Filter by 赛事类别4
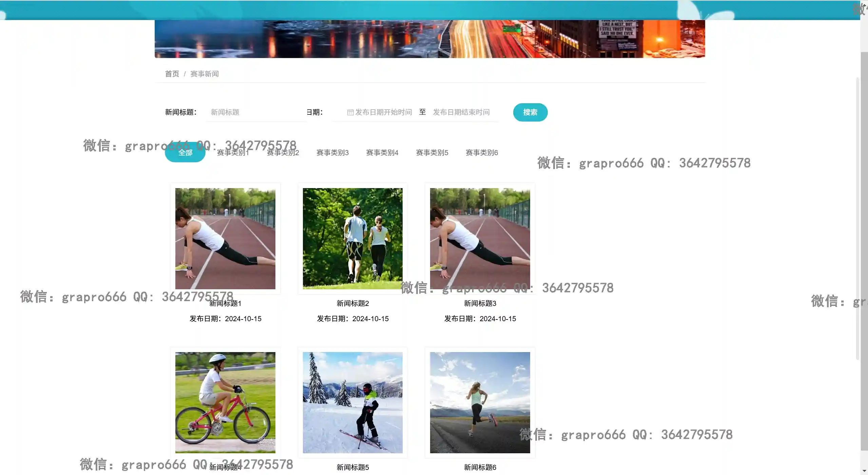 [x=382, y=153]
